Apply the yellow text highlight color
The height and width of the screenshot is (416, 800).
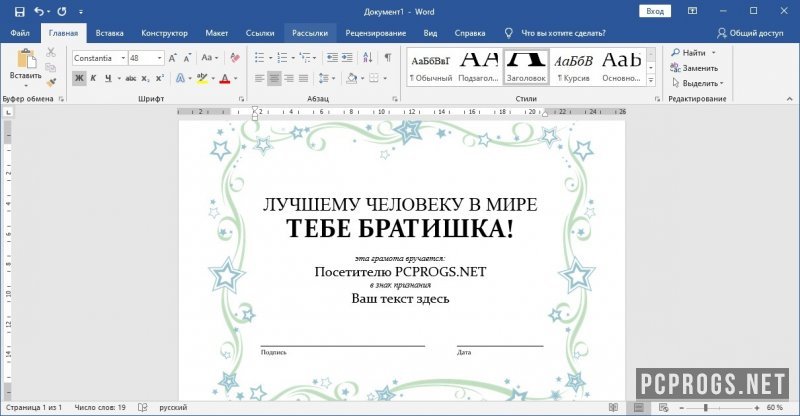coord(202,78)
